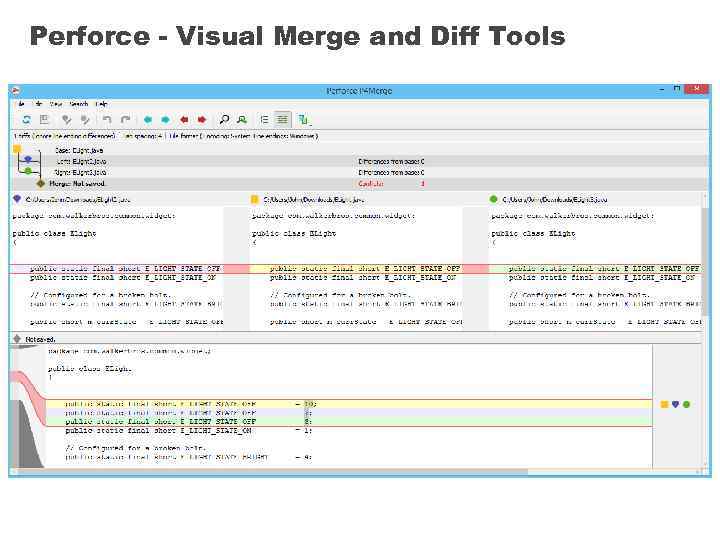This screenshot has height=540, width=720.
Task: Click 'public class ELight' in left diff pane
Action: [54, 233]
